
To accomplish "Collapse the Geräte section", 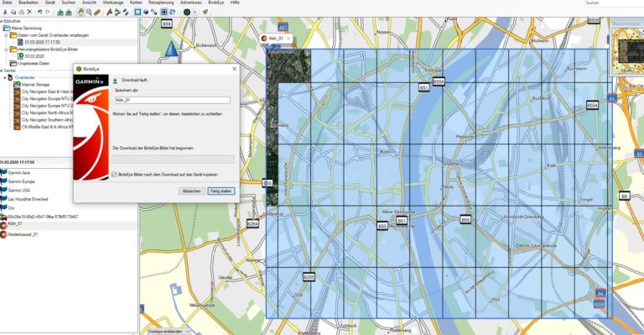I will tap(1, 71).
